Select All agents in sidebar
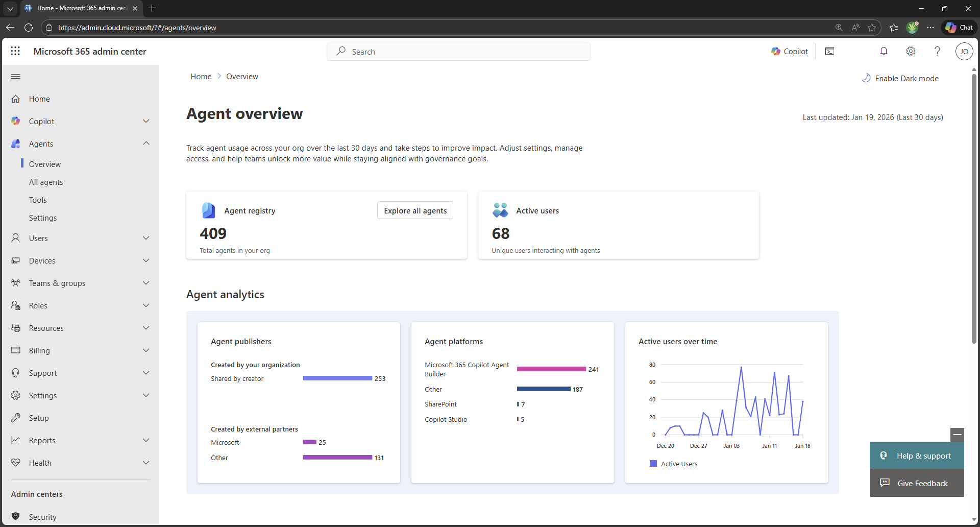Viewport: 980px width, 527px height. (x=46, y=182)
